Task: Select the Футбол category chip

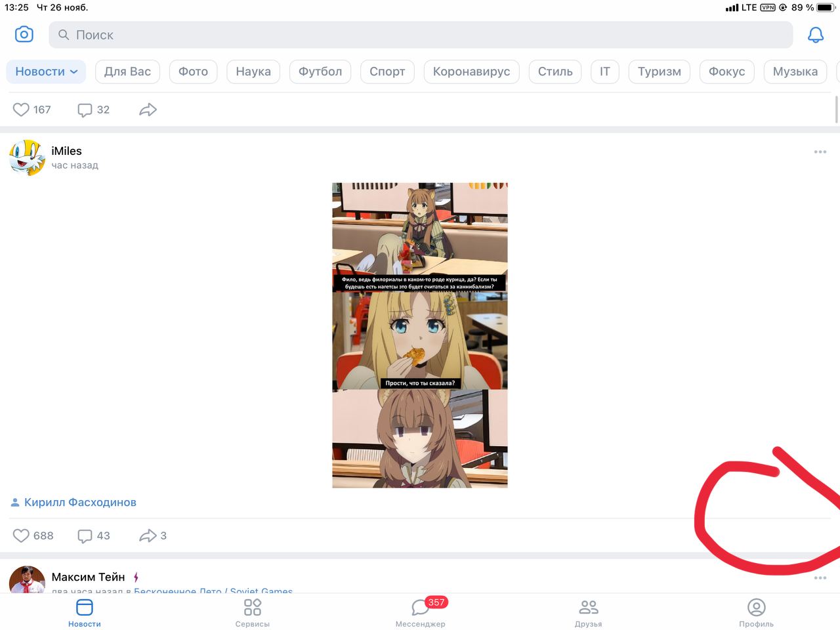Action: pyautogui.click(x=320, y=72)
